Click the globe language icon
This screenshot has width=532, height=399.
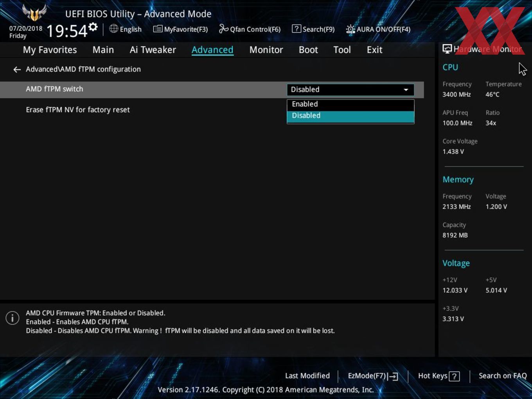[x=114, y=29]
